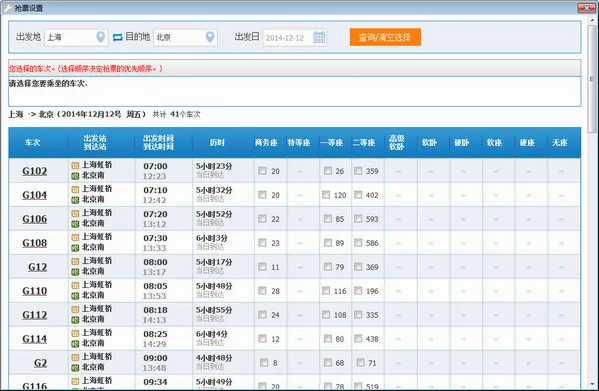Click G104 departure station icon

[x=75, y=189]
